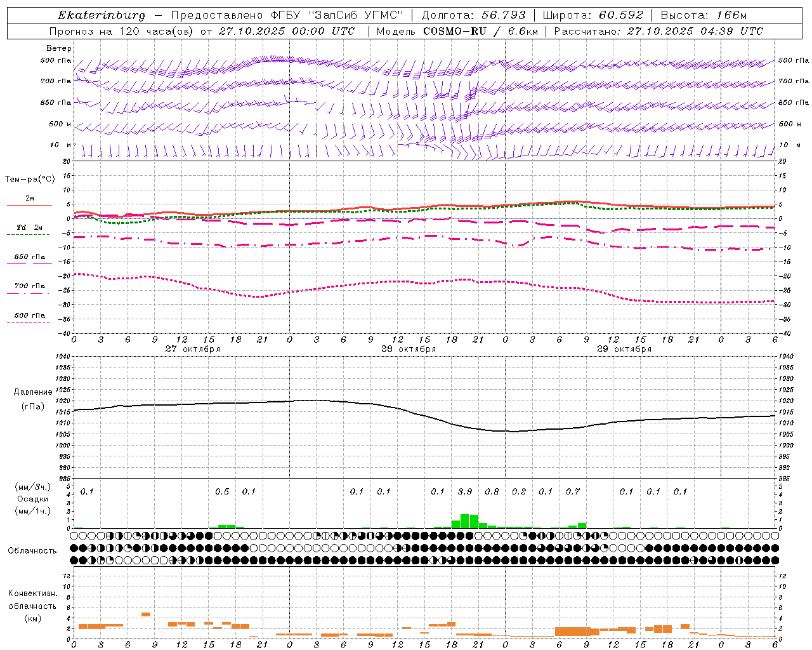Click the 0.2 precipitation total

519,492
